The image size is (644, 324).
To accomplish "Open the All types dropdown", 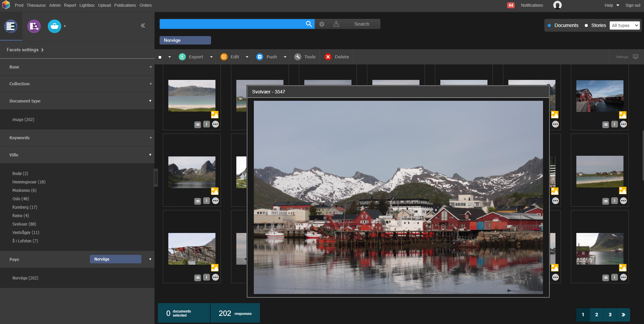I will point(624,25).
